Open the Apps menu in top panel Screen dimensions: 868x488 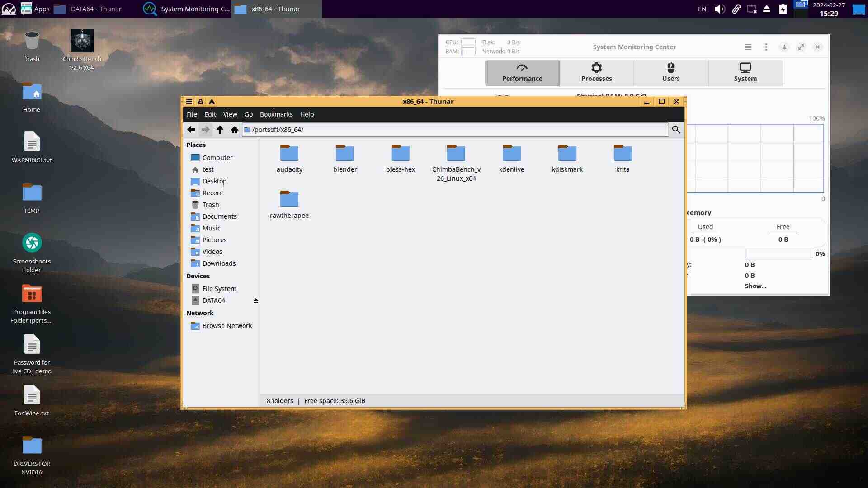pyautogui.click(x=35, y=9)
